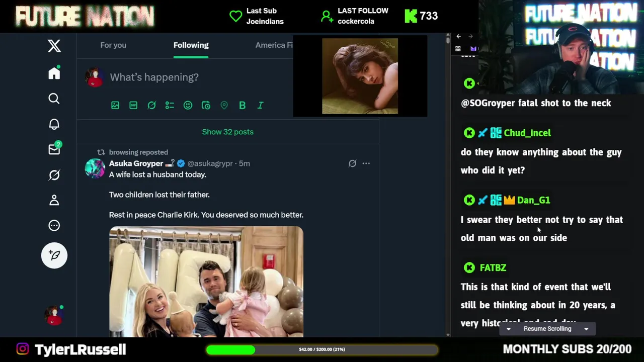Add media image icon to post
644x362 pixels.
tap(115, 105)
